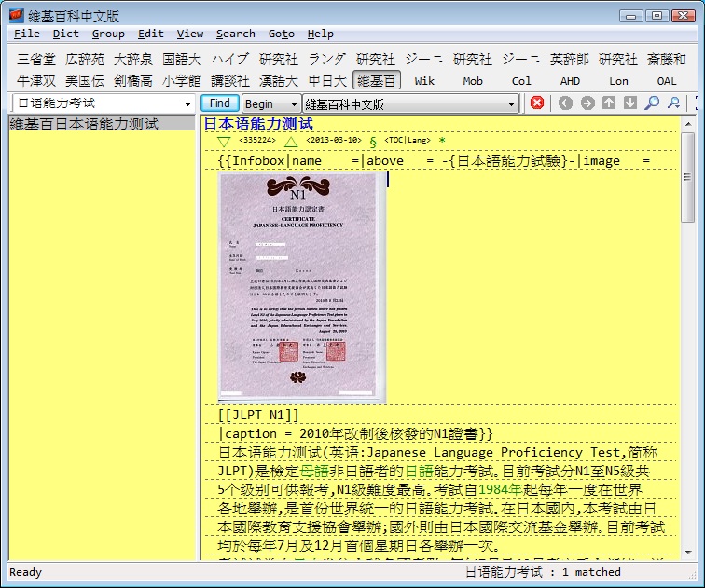The height and width of the screenshot is (588, 705).
Task: Click the content scrollbar down arrow
Action: point(688,553)
